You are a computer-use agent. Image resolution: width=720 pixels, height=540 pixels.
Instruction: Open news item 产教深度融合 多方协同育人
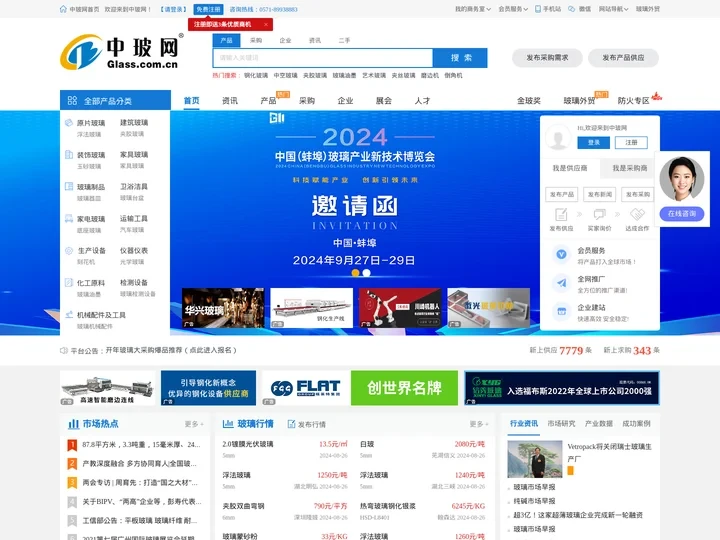[139, 464]
